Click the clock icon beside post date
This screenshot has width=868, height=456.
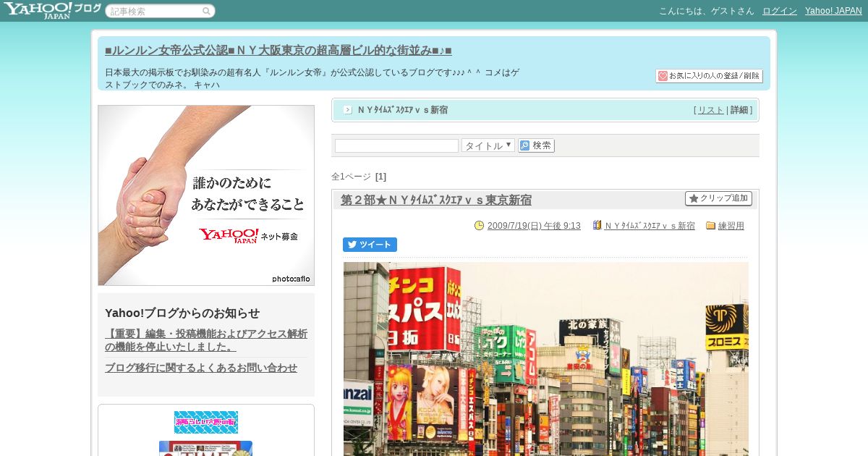click(x=479, y=225)
